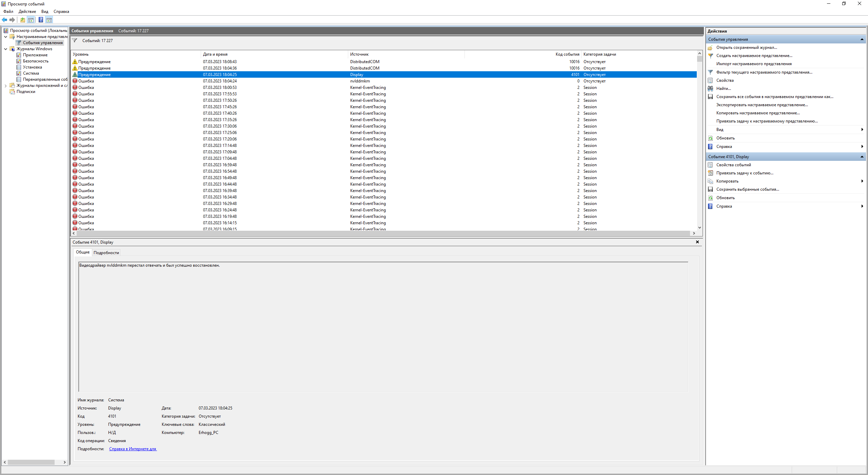
Task: Open the Копировать submenu arrow
Action: (x=862, y=181)
